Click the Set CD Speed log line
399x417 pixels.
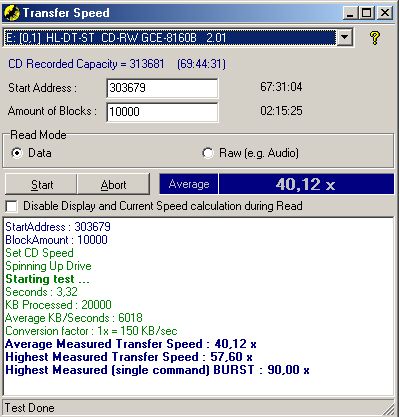39,253
